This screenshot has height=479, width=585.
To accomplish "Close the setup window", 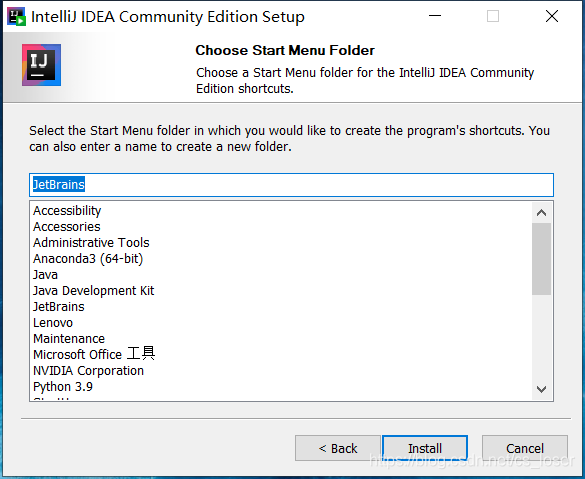I will [x=552, y=16].
